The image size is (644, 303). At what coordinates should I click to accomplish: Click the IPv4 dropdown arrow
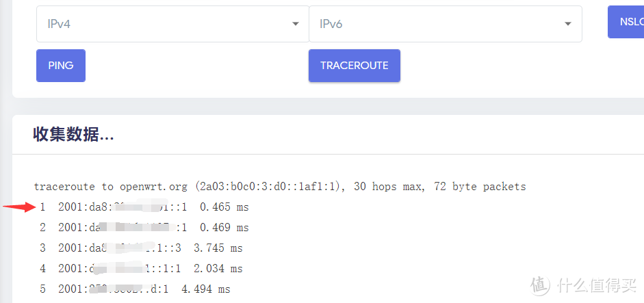point(296,24)
